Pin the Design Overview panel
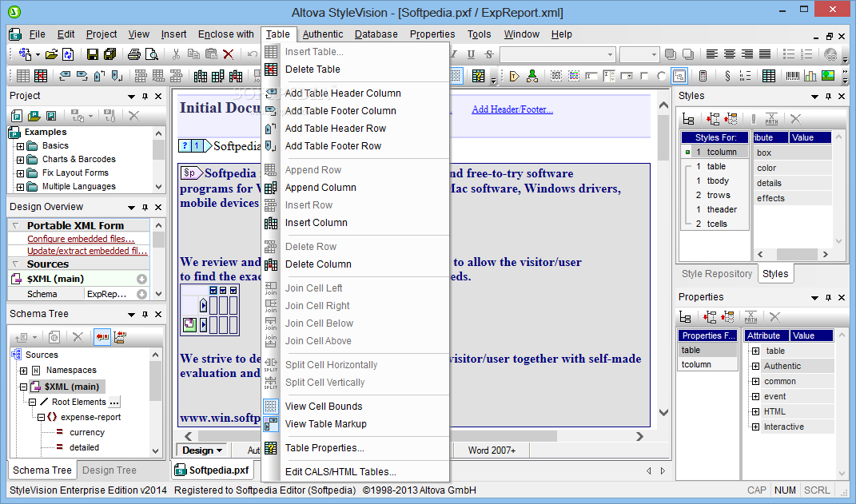Screen dimensions: 856x504 pos(145,208)
